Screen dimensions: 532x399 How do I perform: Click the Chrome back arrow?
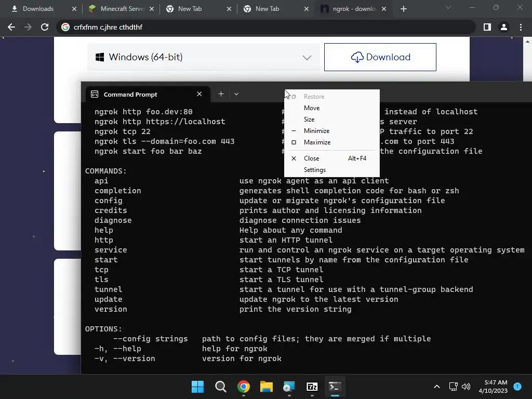pos(11,27)
